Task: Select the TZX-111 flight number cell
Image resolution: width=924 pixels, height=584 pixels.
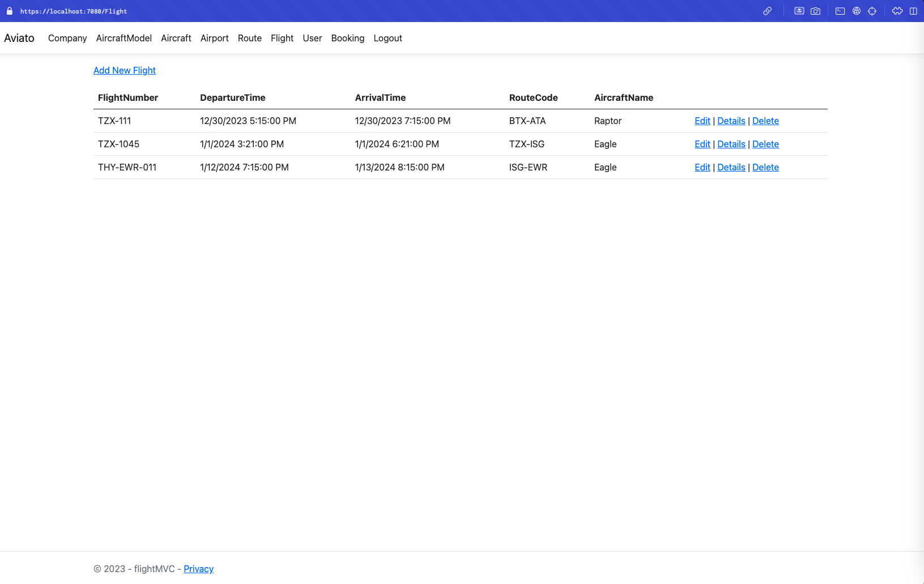Action: (x=114, y=121)
